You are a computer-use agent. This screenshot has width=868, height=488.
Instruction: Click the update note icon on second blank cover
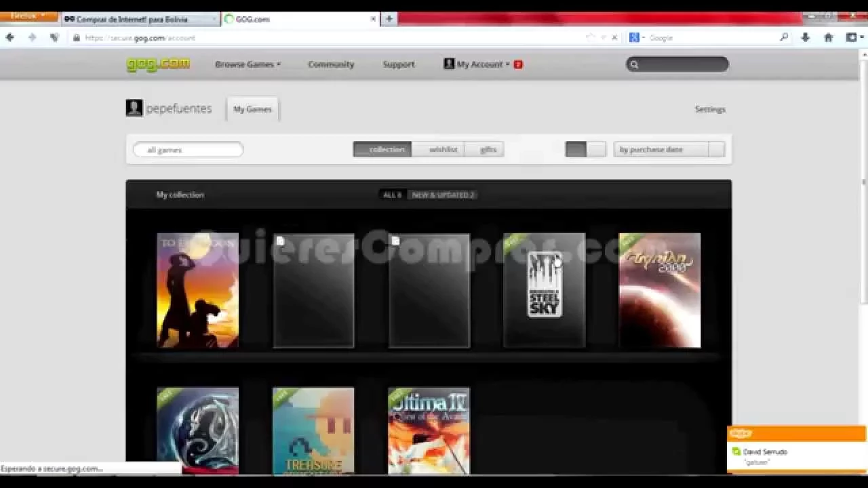pos(395,241)
